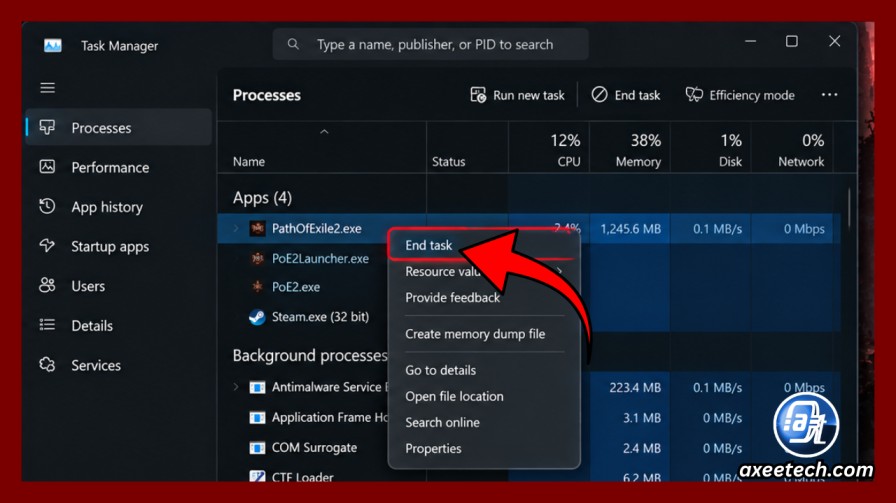Click the 223.4 MB memory cell

pyautogui.click(x=635, y=388)
